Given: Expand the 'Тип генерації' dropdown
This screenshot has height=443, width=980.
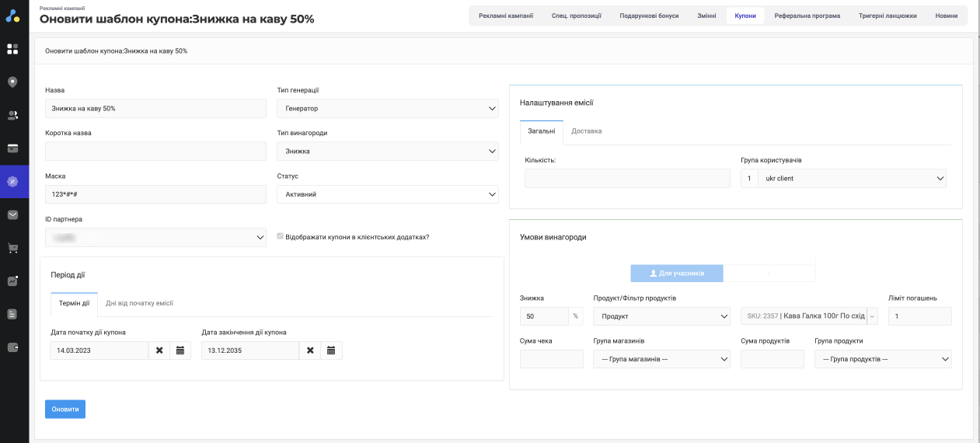Looking at the screenshot, I should 387,109.
